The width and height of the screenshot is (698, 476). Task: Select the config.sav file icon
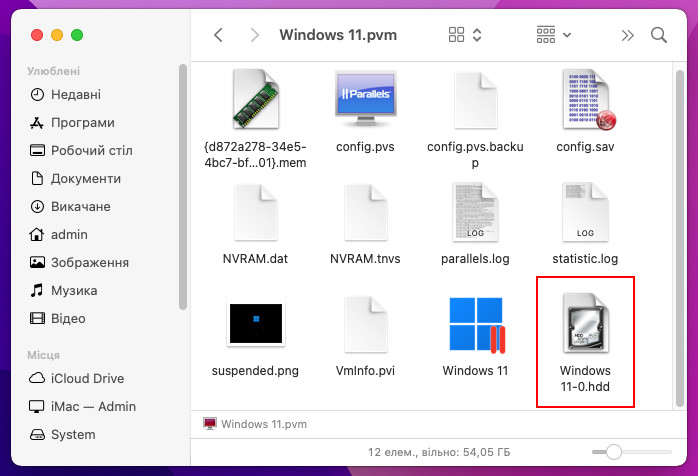coord(587,100)
